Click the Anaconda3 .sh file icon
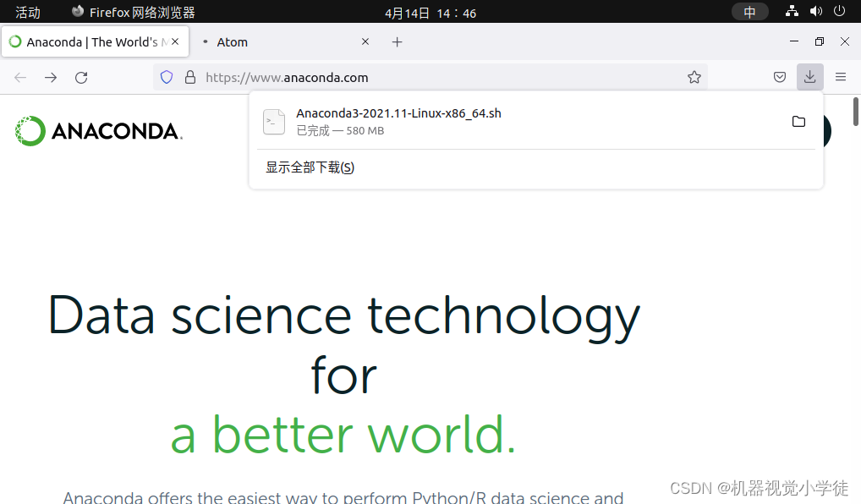Screen dimensions: 861x504 pos(274,121)
